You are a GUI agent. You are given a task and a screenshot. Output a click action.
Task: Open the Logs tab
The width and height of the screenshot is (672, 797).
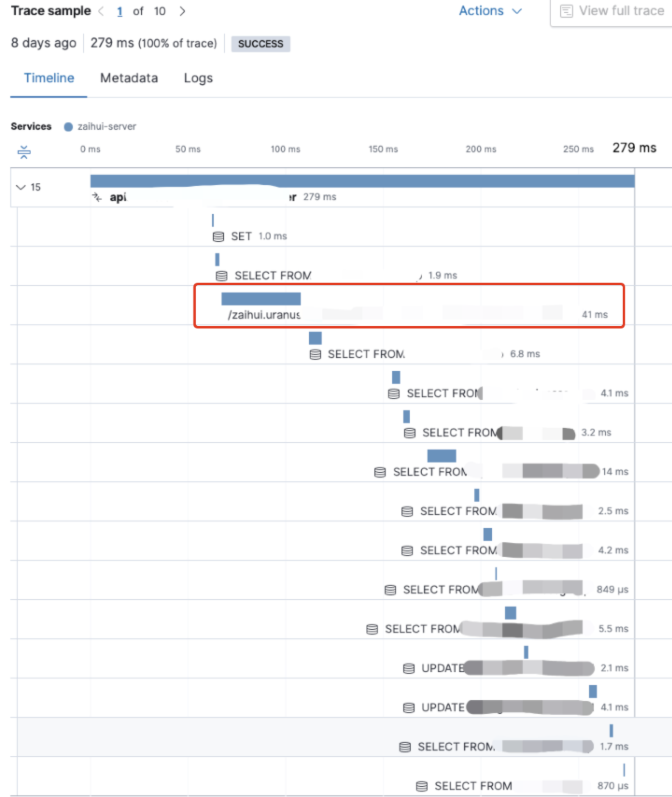point(198,78)
